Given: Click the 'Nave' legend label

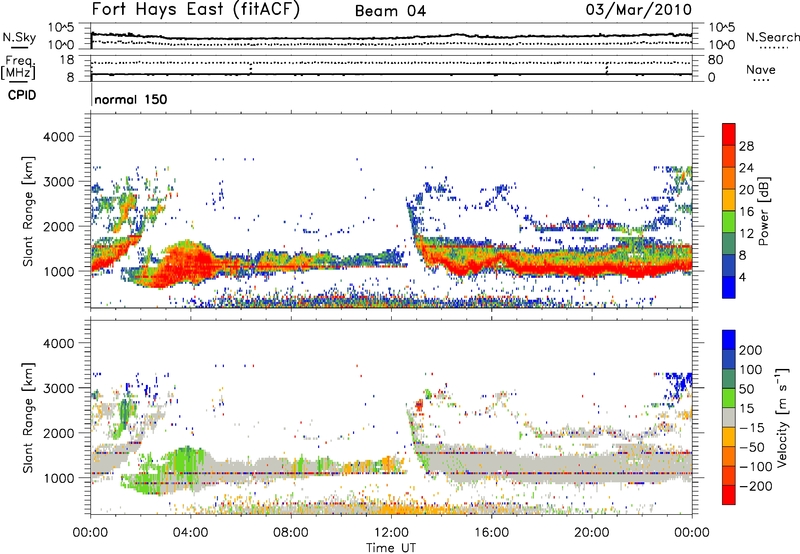Looking at the screenshot, I should pyautogui.click(x=761, y=70).
